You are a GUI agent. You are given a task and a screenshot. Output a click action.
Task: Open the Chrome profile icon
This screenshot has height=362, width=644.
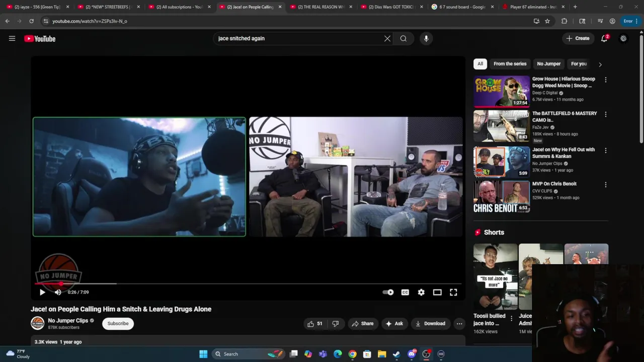612,21
